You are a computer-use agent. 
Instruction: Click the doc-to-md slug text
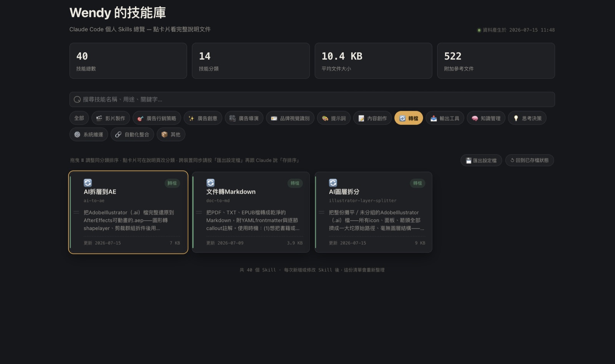[218, 201]
